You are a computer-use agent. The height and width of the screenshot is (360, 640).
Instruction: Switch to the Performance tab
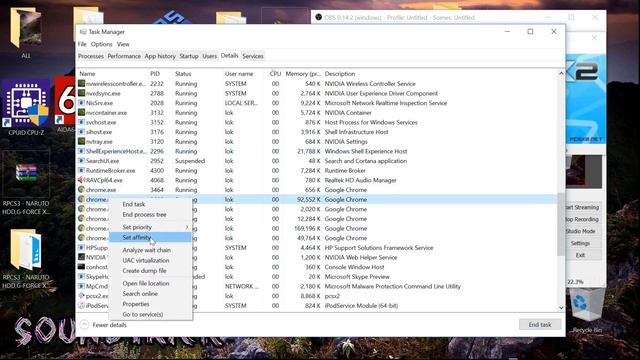click(x=124, y=56)
